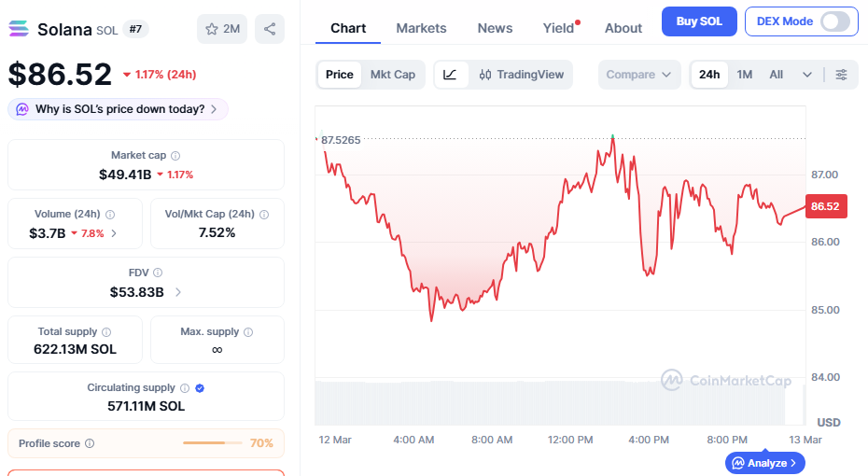Expand the Compare dropdown
The image size is (868, 476).
[x=638, y=75]
